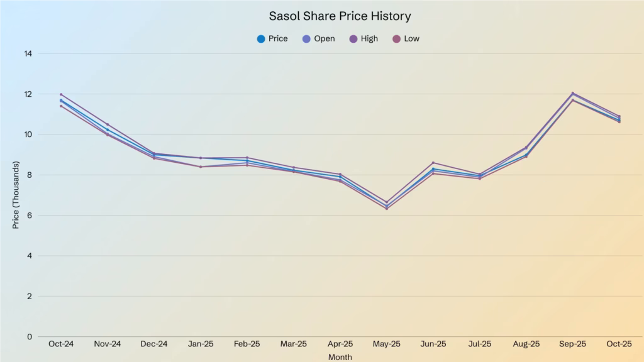Click the highest data point at Oct-24
644x362 pixels.
pyautogui.click(x=61, y=94)
